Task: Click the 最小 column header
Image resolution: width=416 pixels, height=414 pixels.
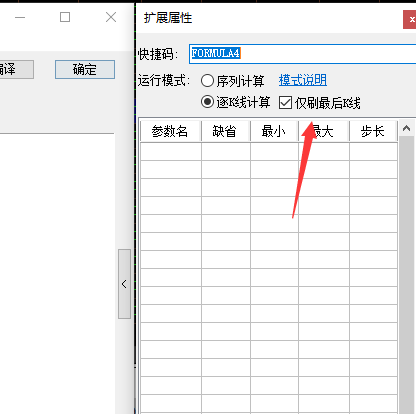Action: click(x=274, y=131)
